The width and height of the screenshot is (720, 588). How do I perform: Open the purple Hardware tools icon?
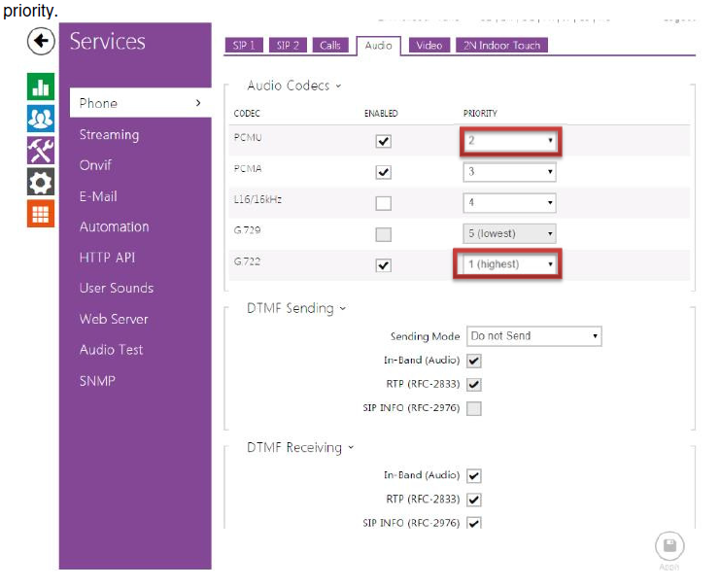(40, 150)
